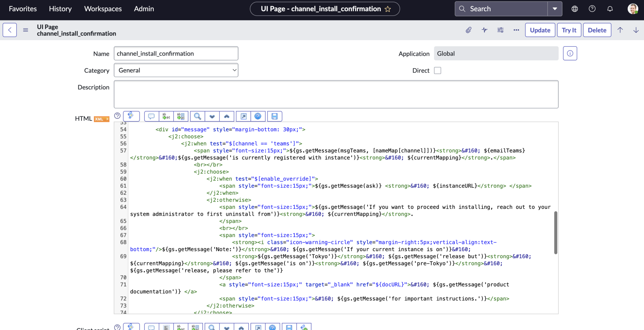Image resolution: width=644 pixels, height=330 pixels.
Task: Click the Update button
Action: click(540, 30)
